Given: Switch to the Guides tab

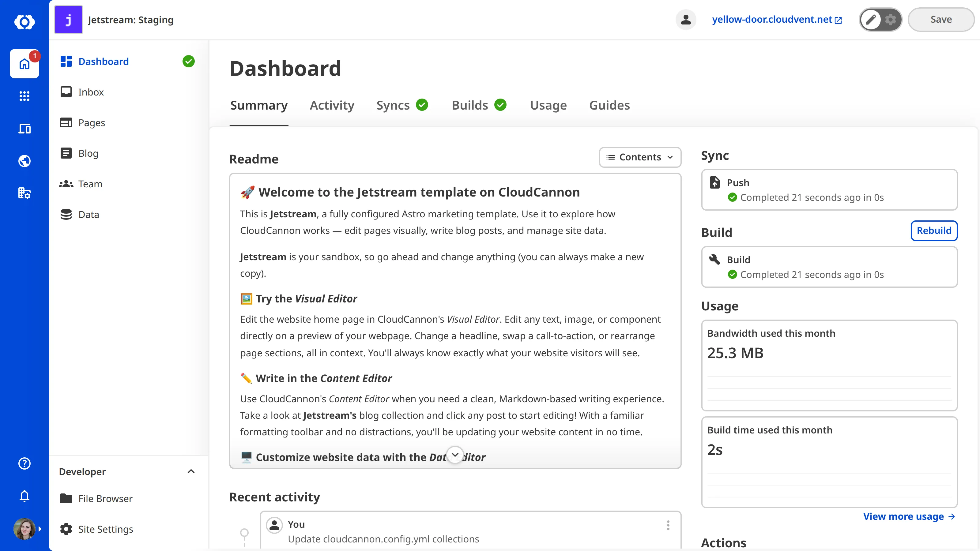Looking at the screenshot, I should click(x=609, y=105).
